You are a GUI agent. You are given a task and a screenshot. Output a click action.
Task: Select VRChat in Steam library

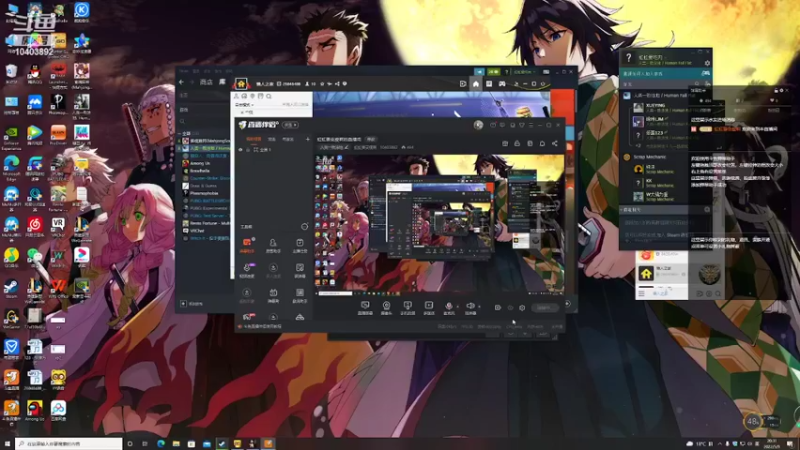(197, 231)
